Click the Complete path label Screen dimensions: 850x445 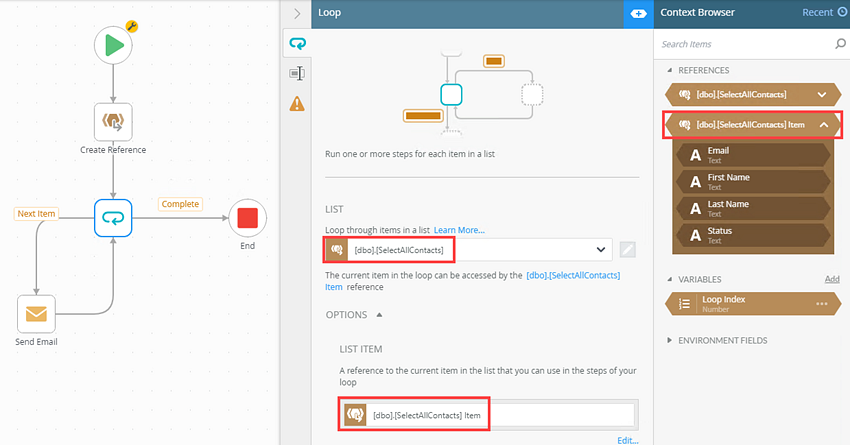click(x=181, y=204)
